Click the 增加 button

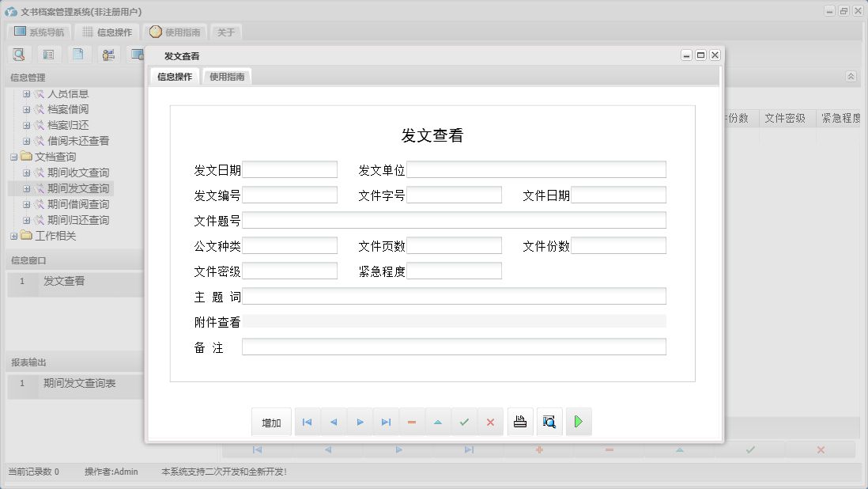tap(271, 422)
